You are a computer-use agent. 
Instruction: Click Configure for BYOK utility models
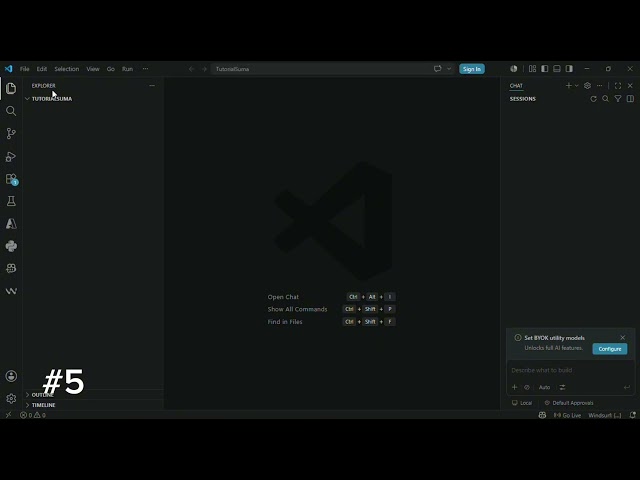[x=610, y=349]
